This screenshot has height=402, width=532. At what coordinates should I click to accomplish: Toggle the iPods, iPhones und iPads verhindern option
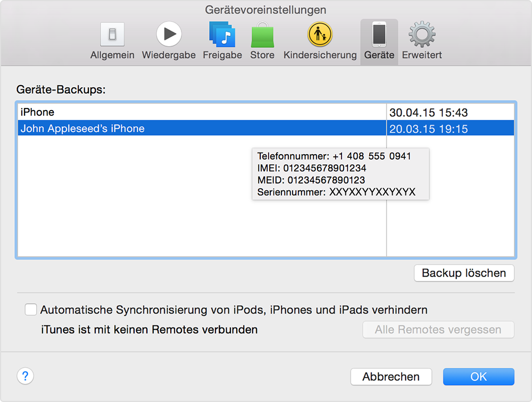coord(30,308)
